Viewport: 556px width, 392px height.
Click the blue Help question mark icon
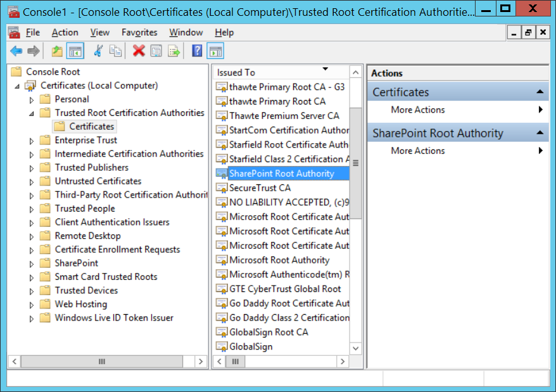(197, 51)
